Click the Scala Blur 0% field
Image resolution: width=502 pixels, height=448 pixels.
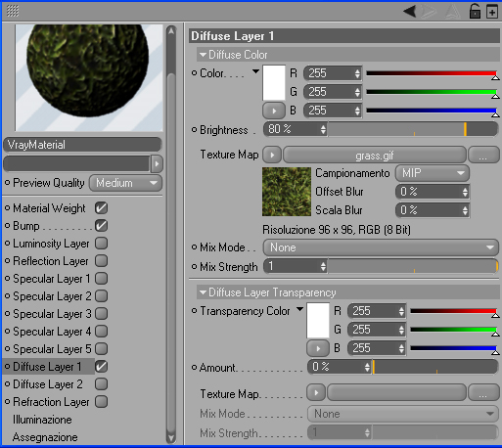433,210
